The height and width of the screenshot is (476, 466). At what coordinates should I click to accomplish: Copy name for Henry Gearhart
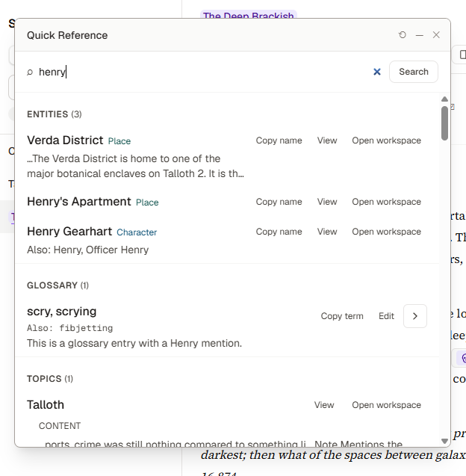click(x=279, y=232)
